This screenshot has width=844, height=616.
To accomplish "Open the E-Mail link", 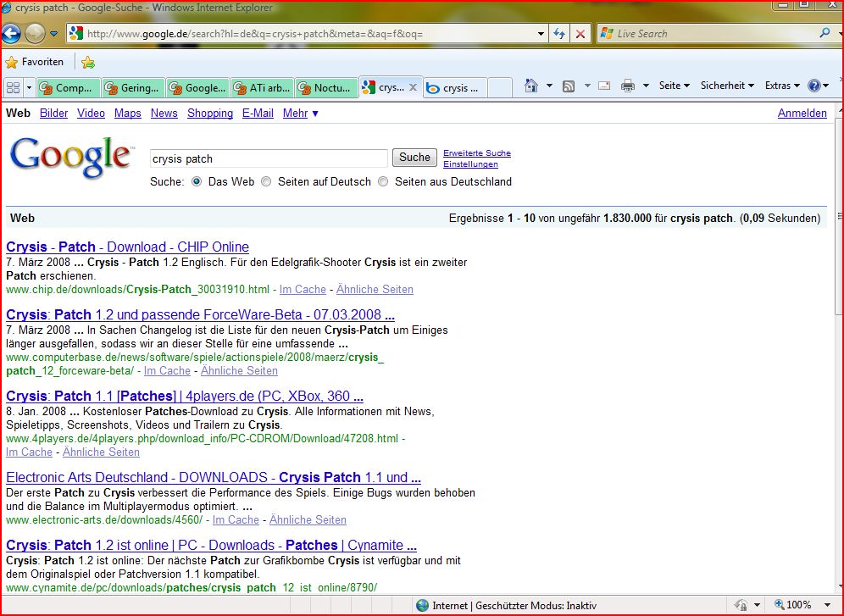I will click(258, 114).
